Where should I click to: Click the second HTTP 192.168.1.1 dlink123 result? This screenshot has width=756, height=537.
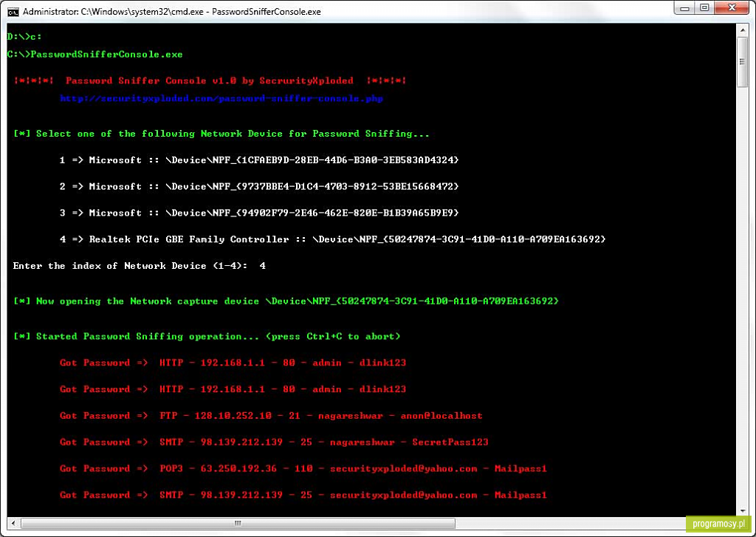tap(233, 389)
